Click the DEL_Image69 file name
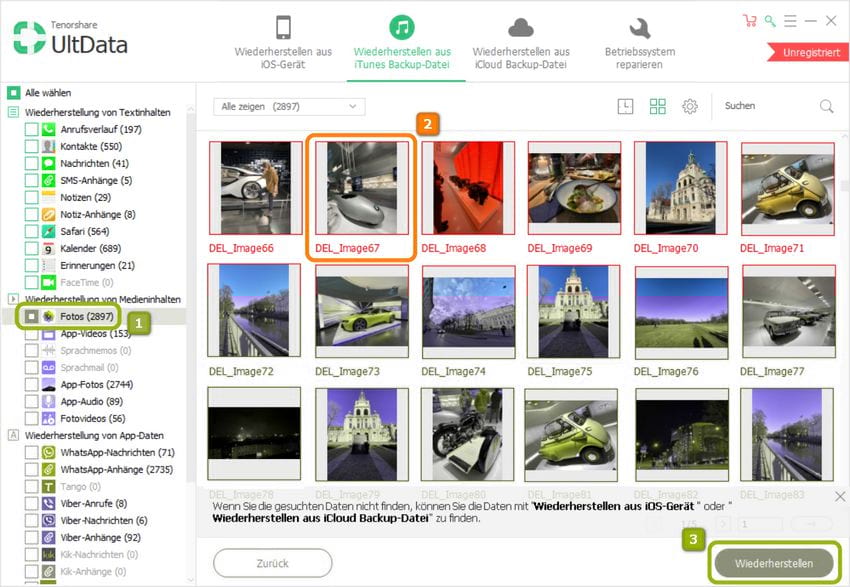The height and width of the screenshot is (587, 850). tap(560, 248)
